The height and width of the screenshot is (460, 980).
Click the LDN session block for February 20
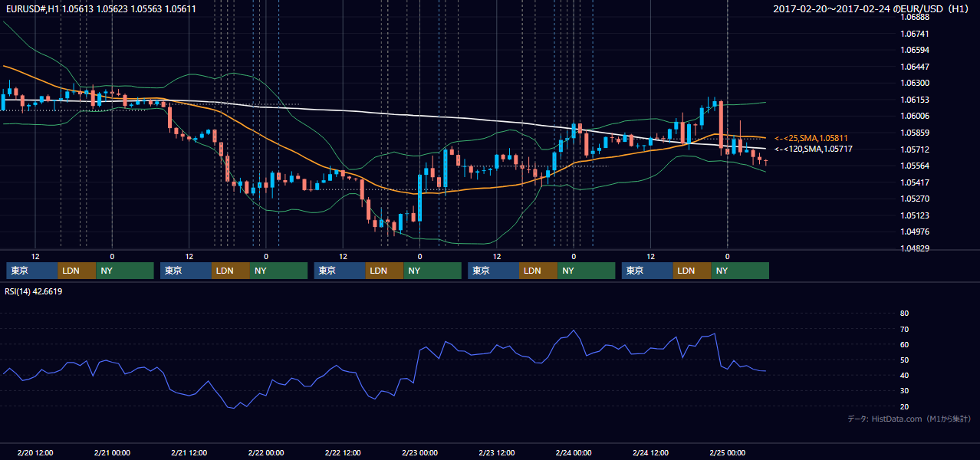77,271
